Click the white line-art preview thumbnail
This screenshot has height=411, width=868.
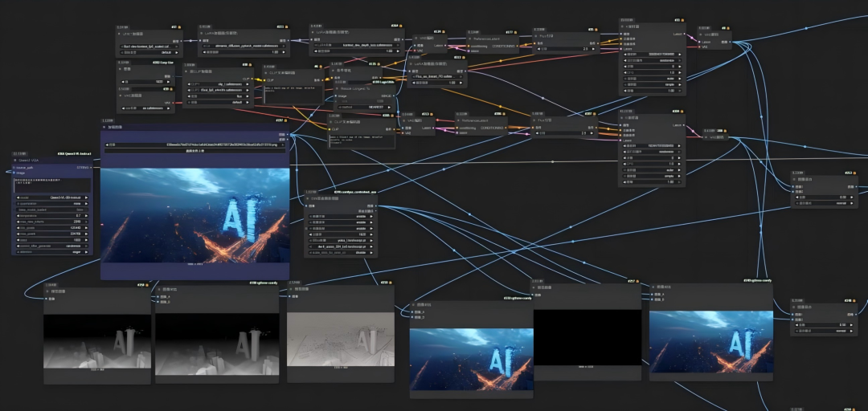tap(341, 339)
